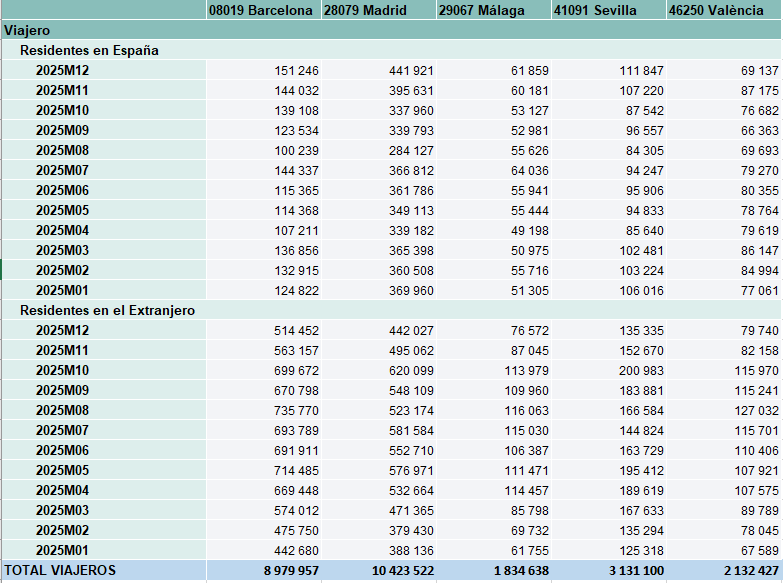Click the Madrid cell with value 620 099
The width and height of the screenshot is (783, 583).
coord(409,370)
